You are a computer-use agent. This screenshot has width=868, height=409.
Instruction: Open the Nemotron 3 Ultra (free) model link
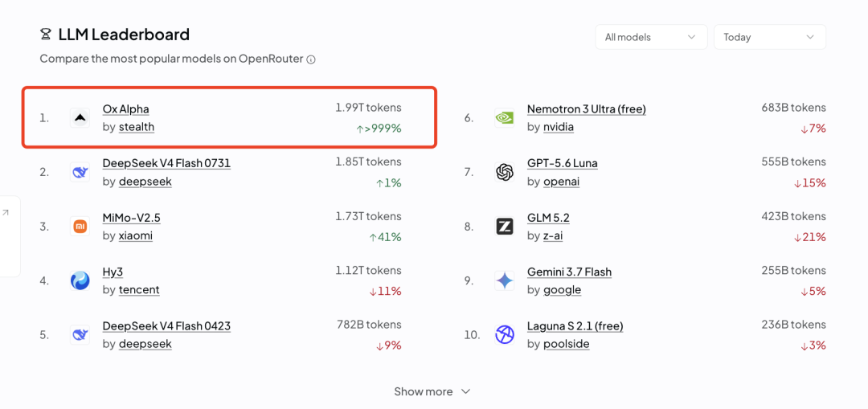pyautogui.click(x=586, y=109)
